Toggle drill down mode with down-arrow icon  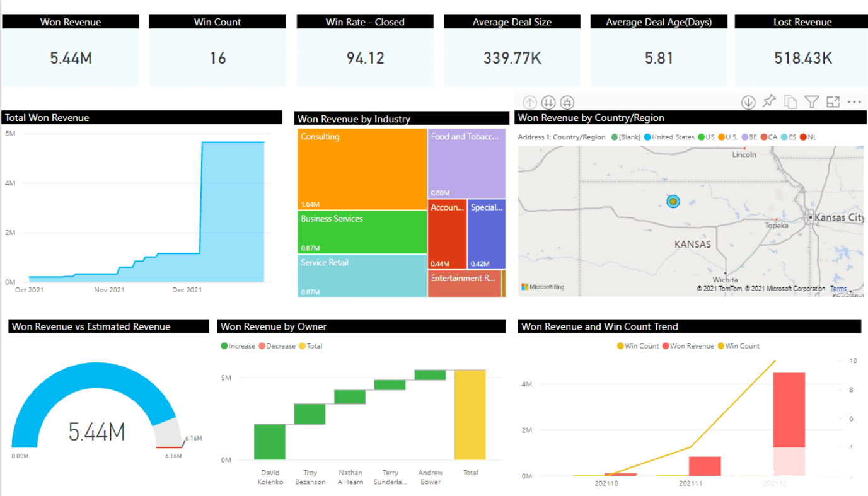tap(748, 102)
